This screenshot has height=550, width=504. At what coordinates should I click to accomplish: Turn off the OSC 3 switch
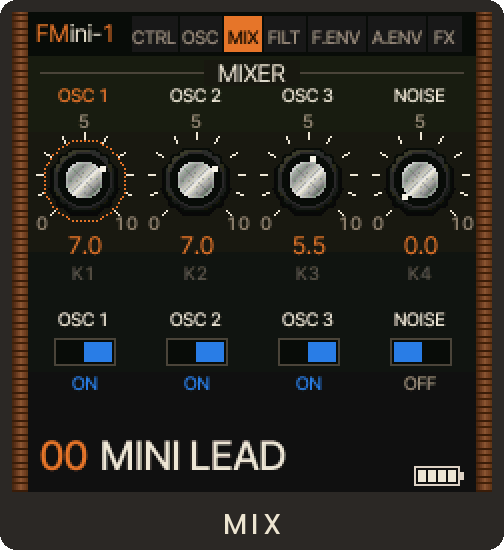(x=309, y=352)
